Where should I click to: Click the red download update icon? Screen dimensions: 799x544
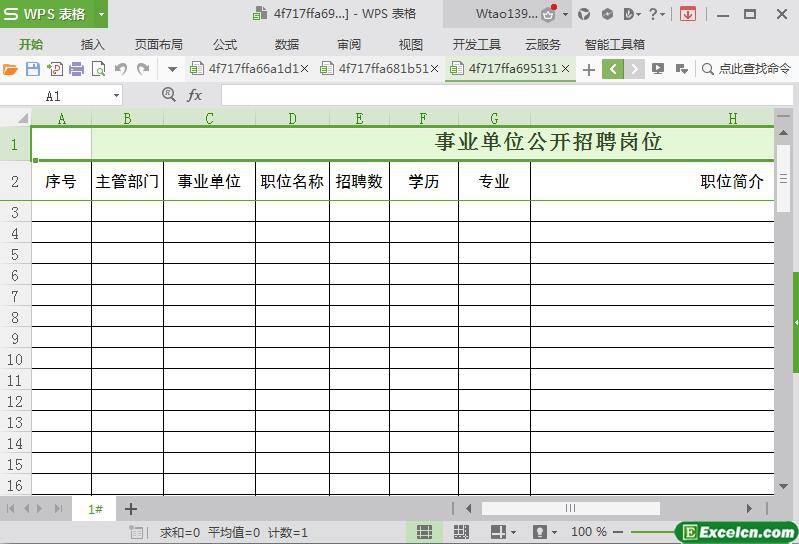(x=687, y=14)
